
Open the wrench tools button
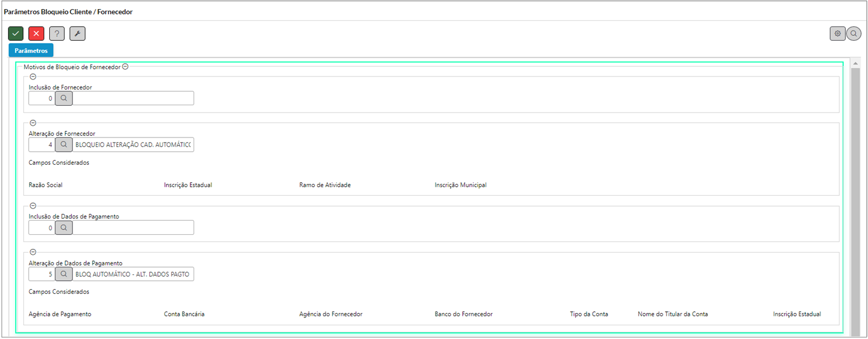pos(78,33)
